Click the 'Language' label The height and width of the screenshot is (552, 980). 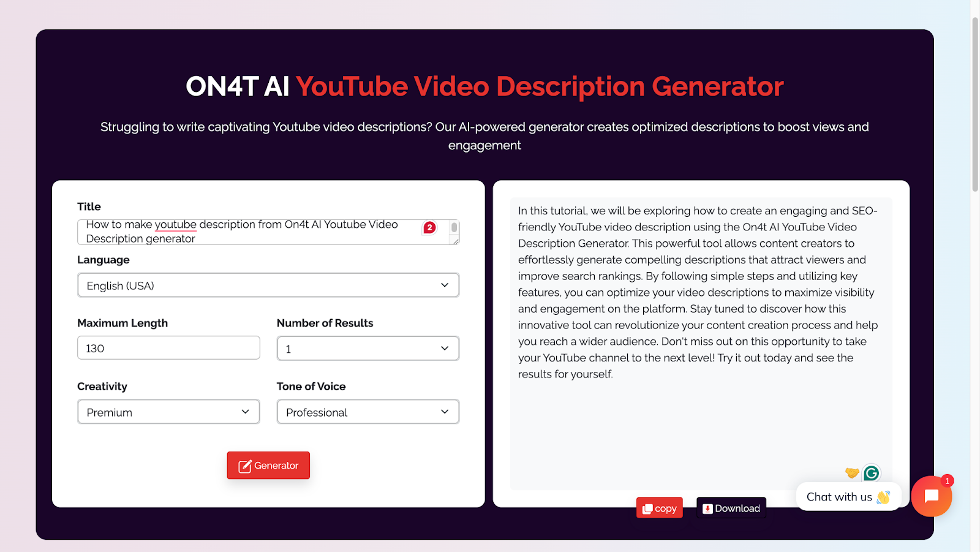pyautogui.click(x=104, y=260)
